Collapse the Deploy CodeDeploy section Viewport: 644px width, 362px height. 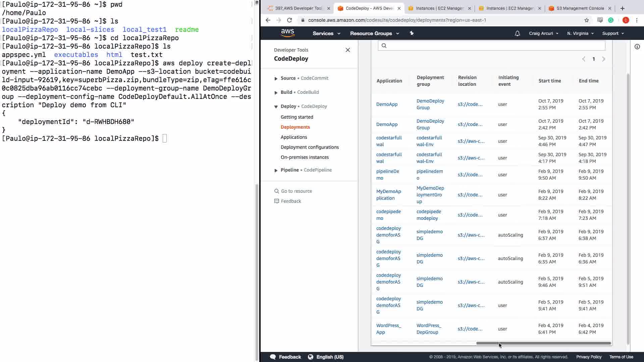[276, 107]
